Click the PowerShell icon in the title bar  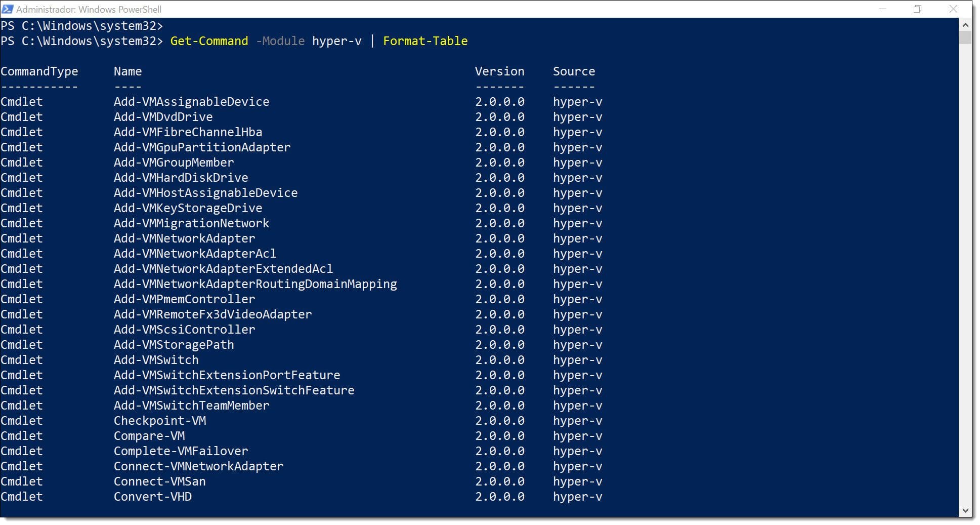tap(7, 9)
